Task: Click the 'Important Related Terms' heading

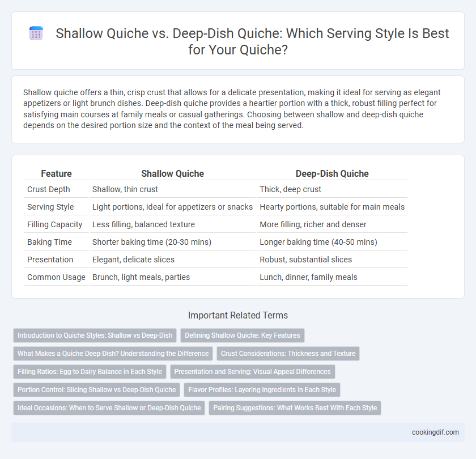Action: (x=238, y=315)
